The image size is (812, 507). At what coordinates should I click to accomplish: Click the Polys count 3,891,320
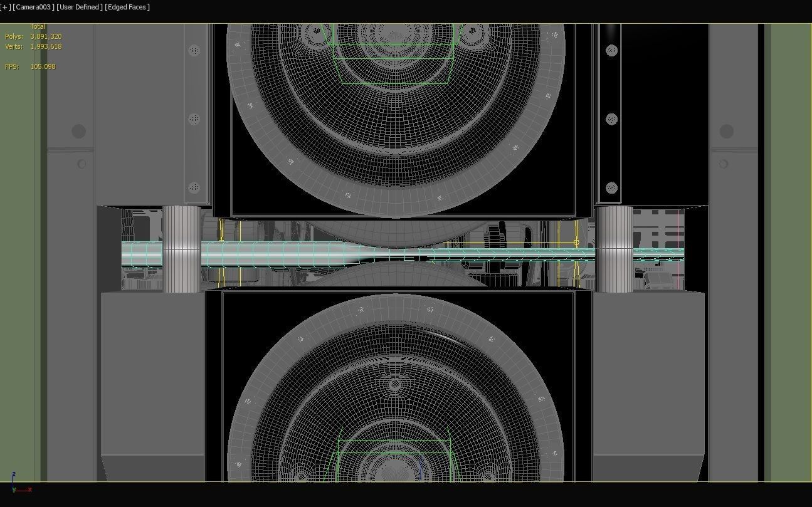(x=46, y=36)
